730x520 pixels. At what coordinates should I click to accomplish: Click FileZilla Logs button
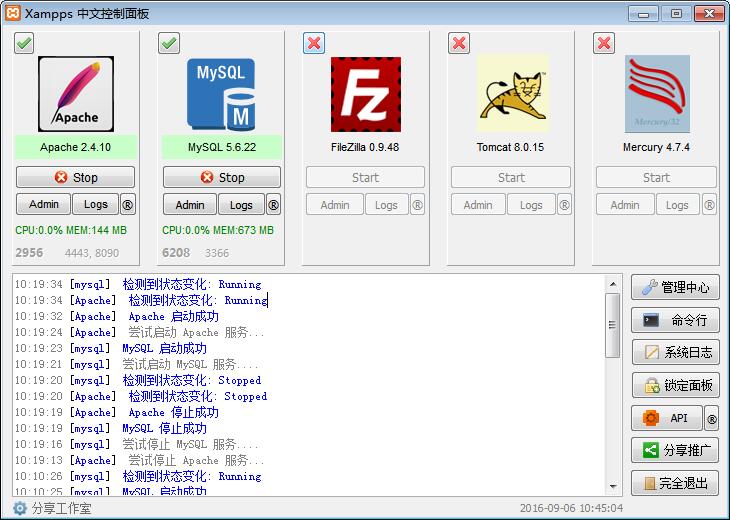point(386,204)
